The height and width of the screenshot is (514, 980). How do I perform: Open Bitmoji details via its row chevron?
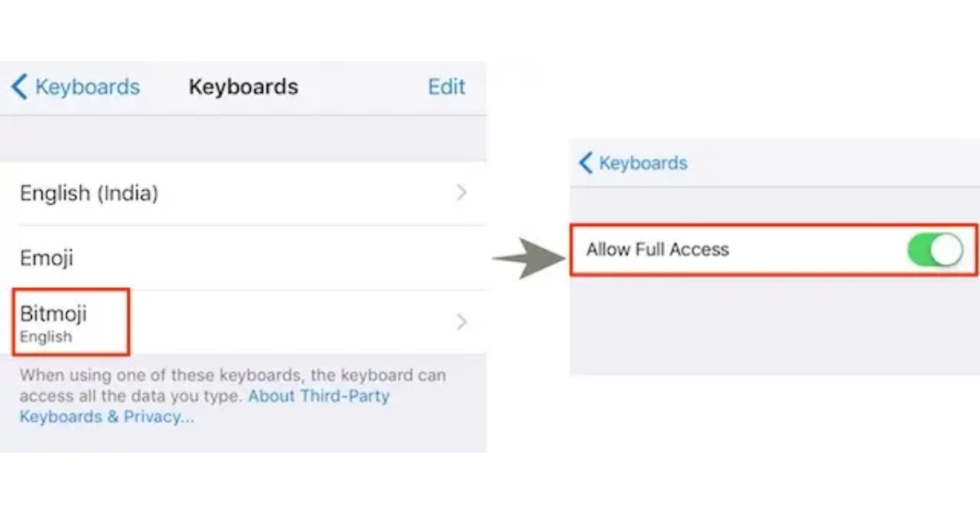click(461, 322)
